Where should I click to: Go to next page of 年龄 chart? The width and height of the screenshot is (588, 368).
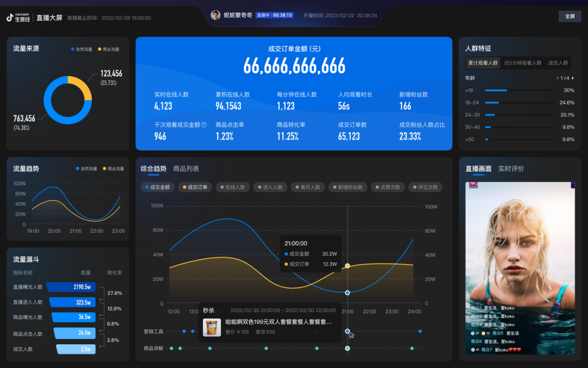[x=573, y=78]
